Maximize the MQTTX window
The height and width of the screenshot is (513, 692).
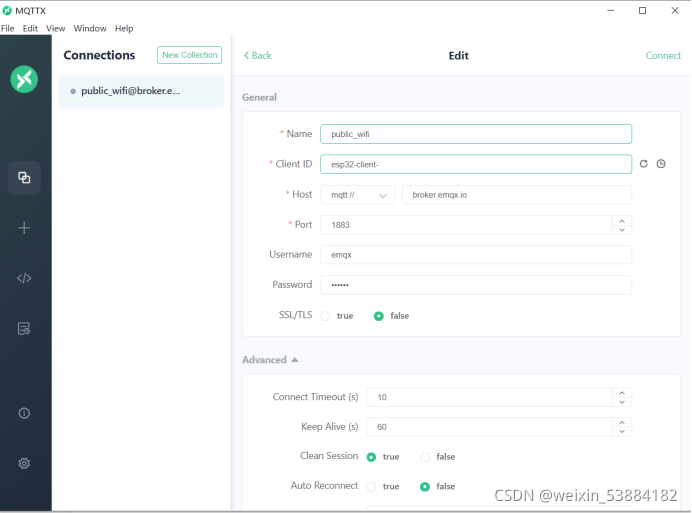[x=643, y=11]
